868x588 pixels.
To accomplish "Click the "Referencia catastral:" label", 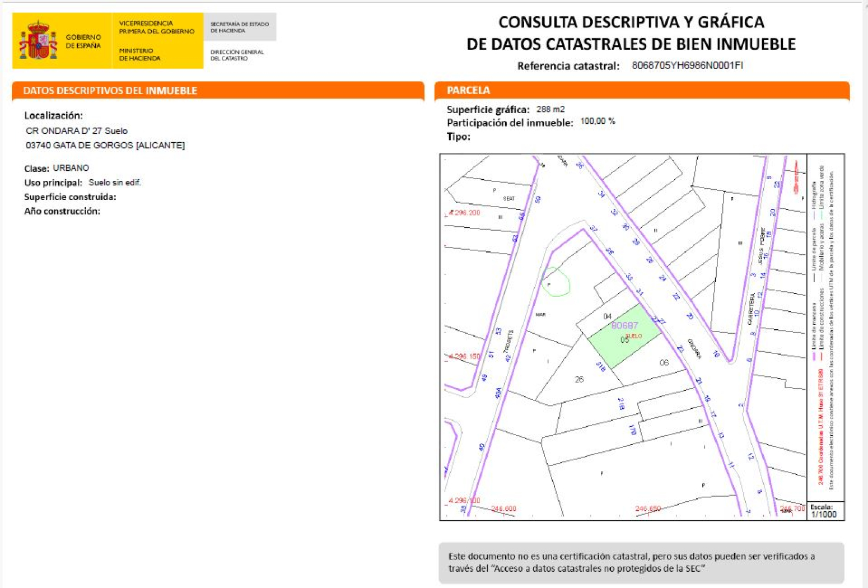I will point(568,66).
